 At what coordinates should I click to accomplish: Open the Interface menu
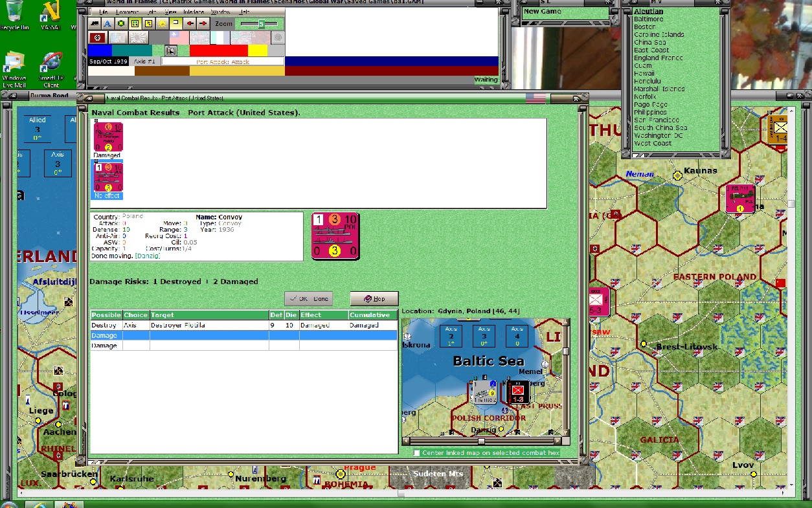tap(194, 12)
